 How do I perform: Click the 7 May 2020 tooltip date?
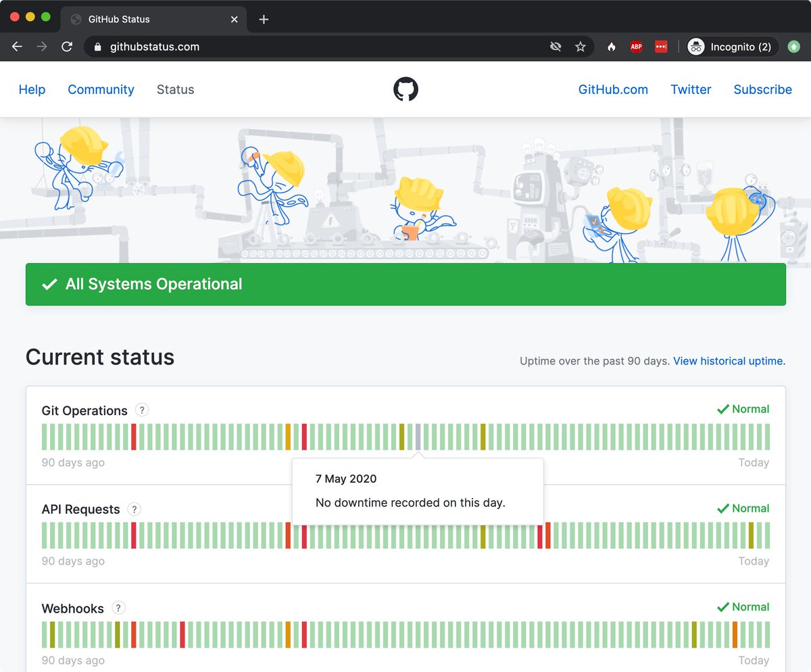(346, 479)
